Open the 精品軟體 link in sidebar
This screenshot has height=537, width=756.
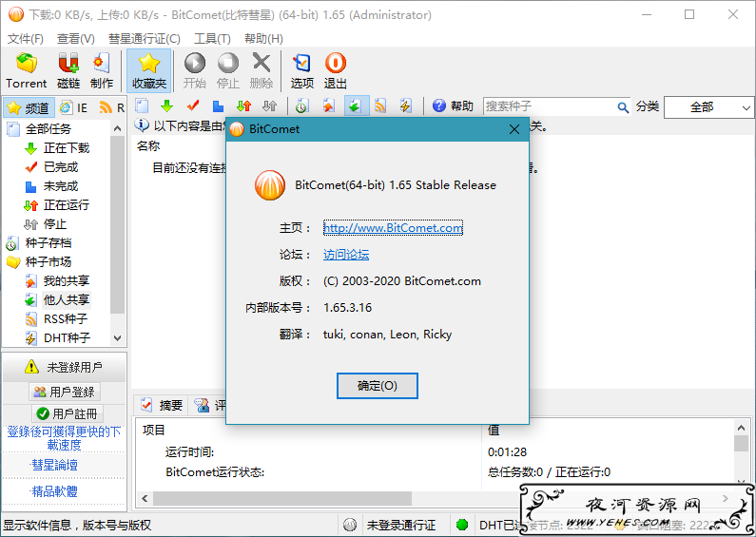54,491
